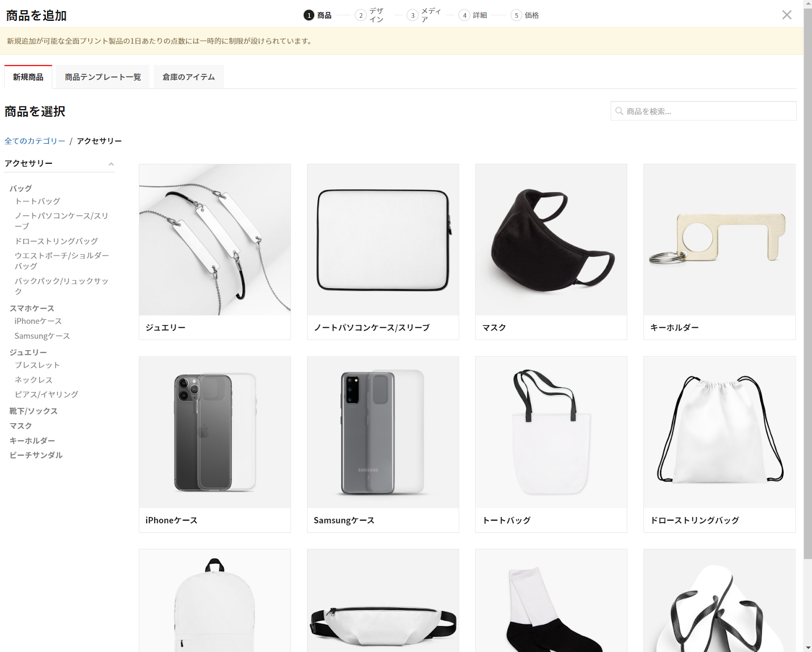
Task: Open キーホルダー sidebar category
Action: point(32,441)
